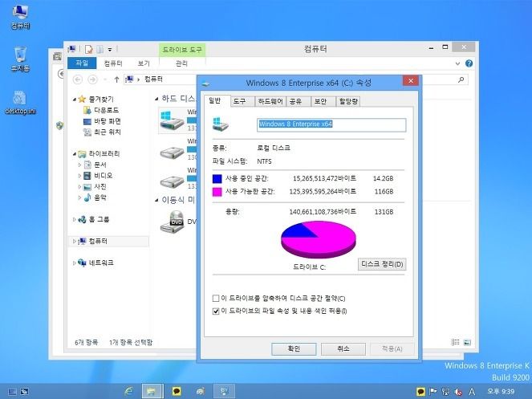This screenshot has width=532, height=399.
Task: Click the back arrow in Explorer navigation
Action: tap(78, 79)
